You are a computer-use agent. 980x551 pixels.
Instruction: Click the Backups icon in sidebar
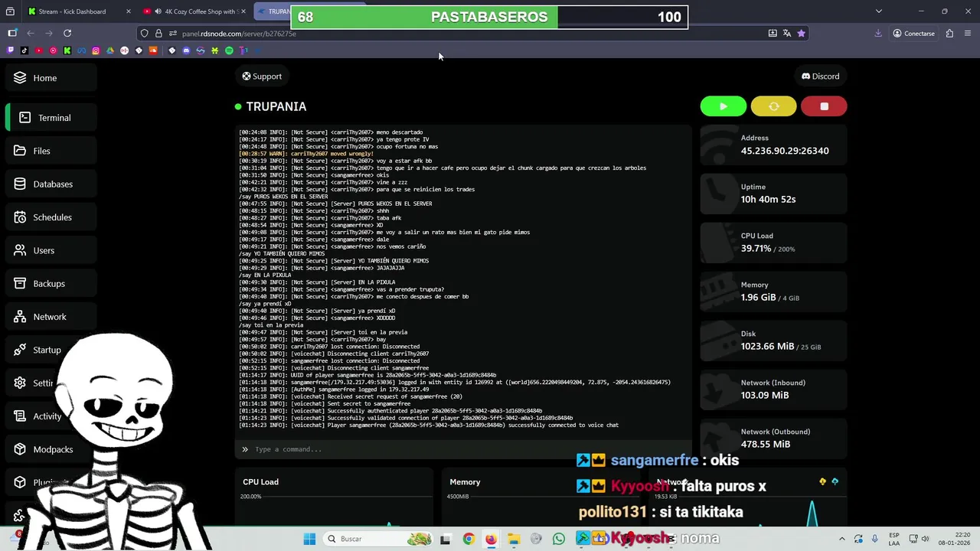pos(19,283)
